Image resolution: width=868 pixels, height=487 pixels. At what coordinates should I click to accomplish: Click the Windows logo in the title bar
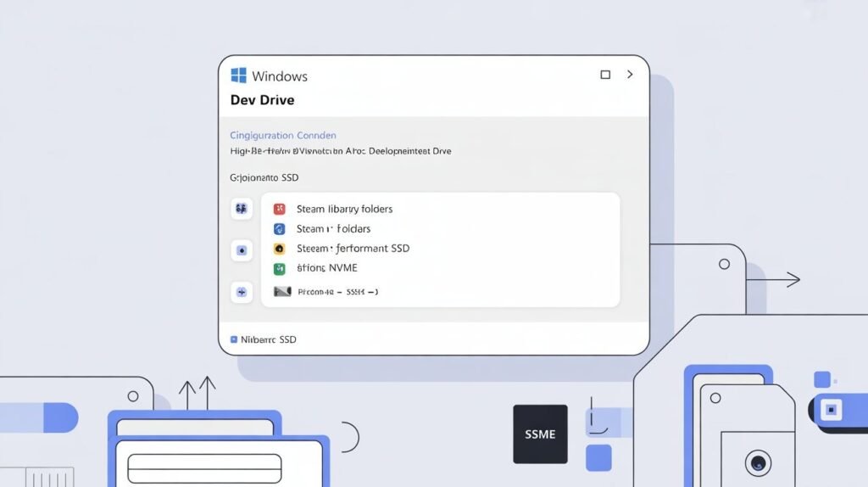point(238,76)
